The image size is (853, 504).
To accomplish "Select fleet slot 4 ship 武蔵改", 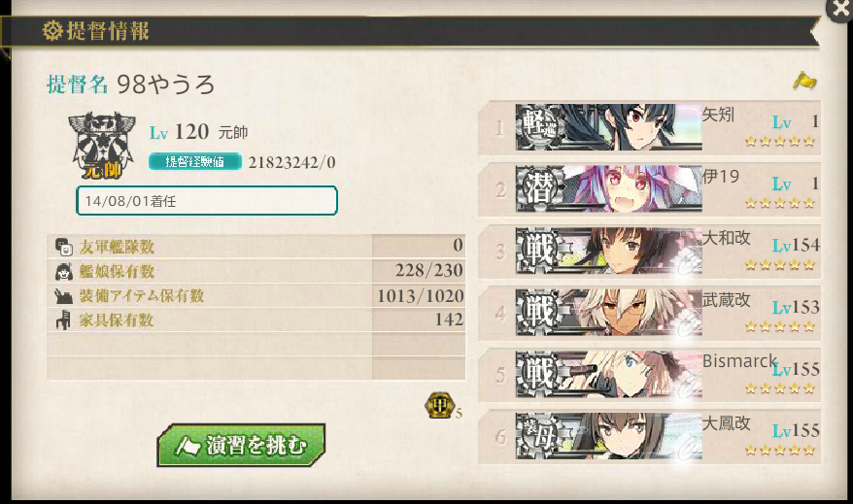I will click(x=649, y=313).
